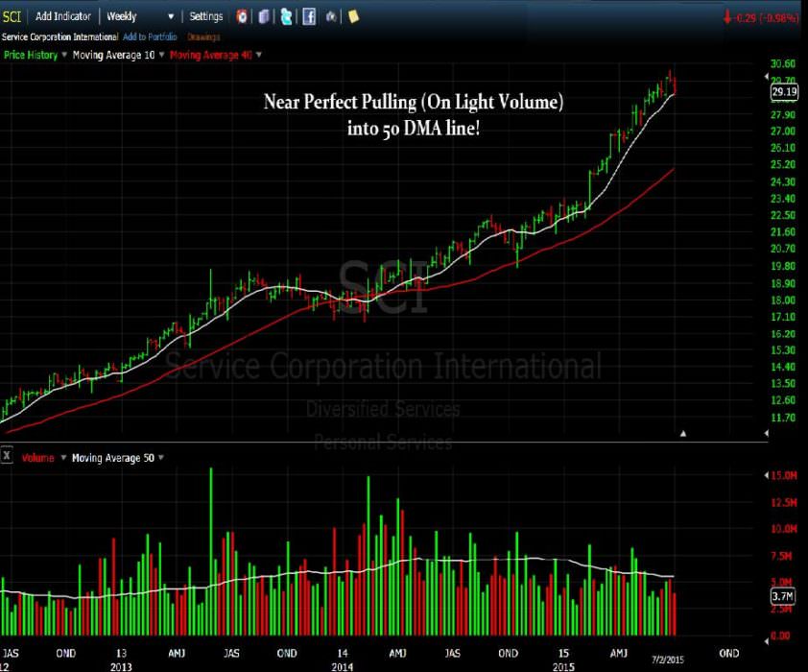Open the Weekly timeframe dropdown

coord(140,16)
